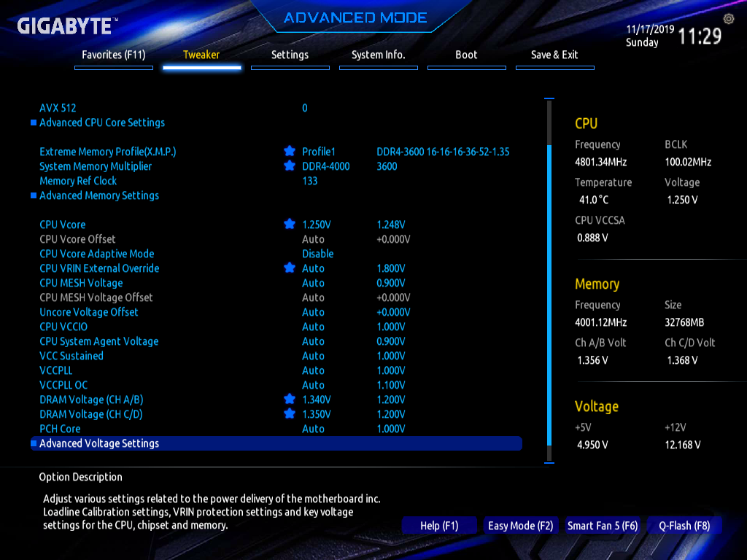747x560 pixels.
Task: Click the favorite star beside System Memory Multiplier
Action: pos(289,166)
